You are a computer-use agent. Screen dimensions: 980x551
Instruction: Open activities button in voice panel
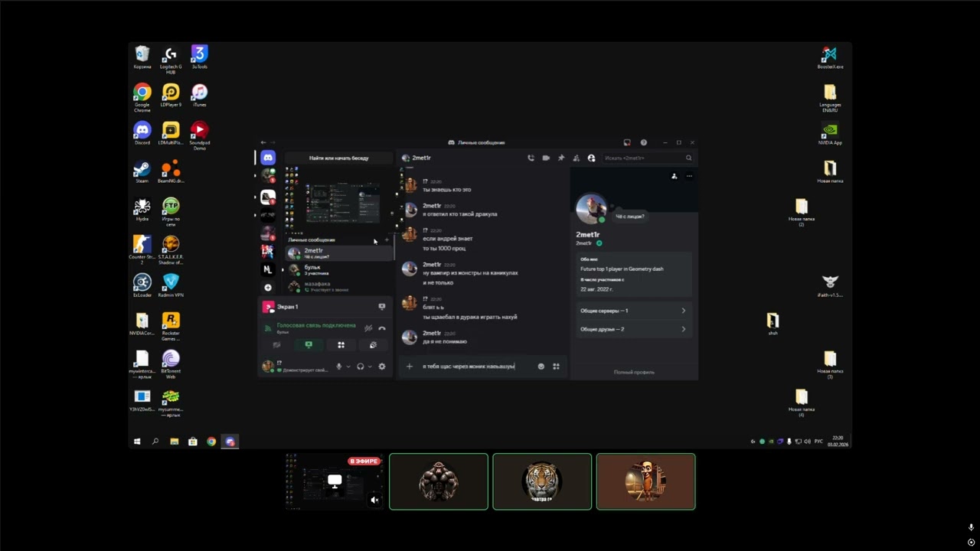pos(341,345)
